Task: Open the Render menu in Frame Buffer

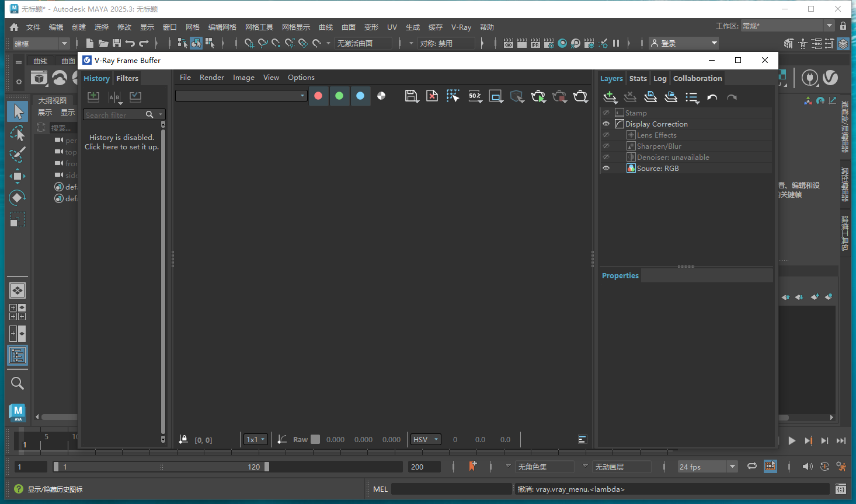Action: tap(212, 77)
